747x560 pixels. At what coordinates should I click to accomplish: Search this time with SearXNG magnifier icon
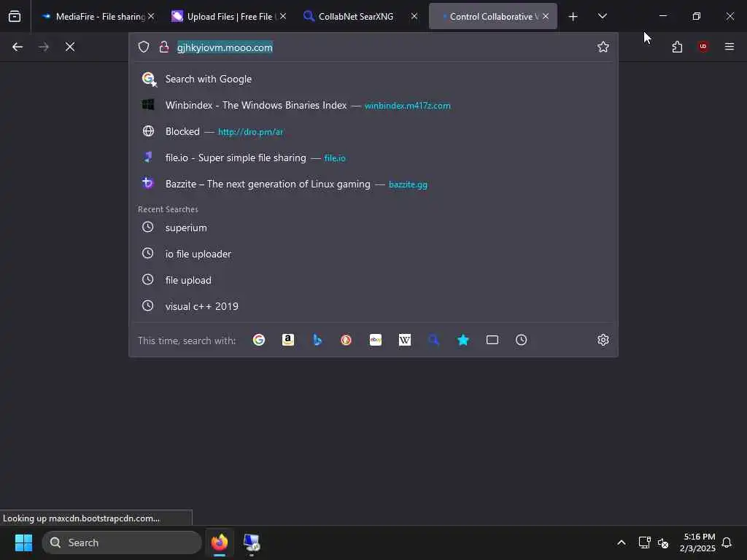click(x=433, y=340)
